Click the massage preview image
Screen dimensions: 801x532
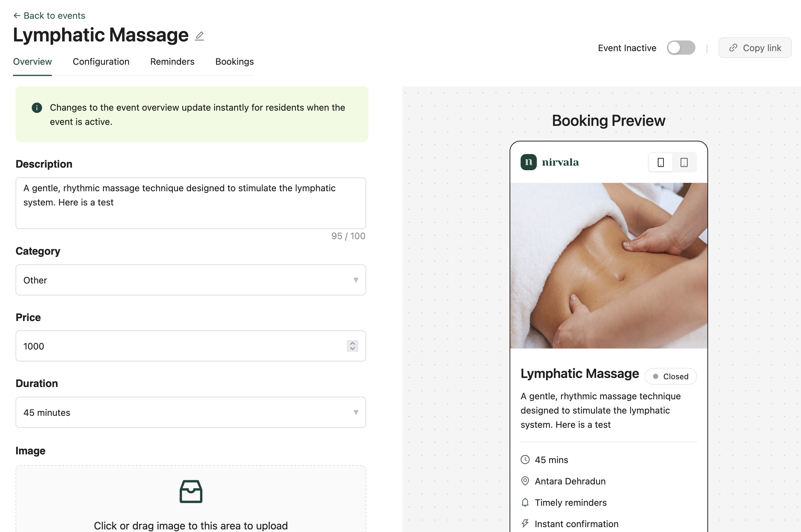tap(609, 265)
